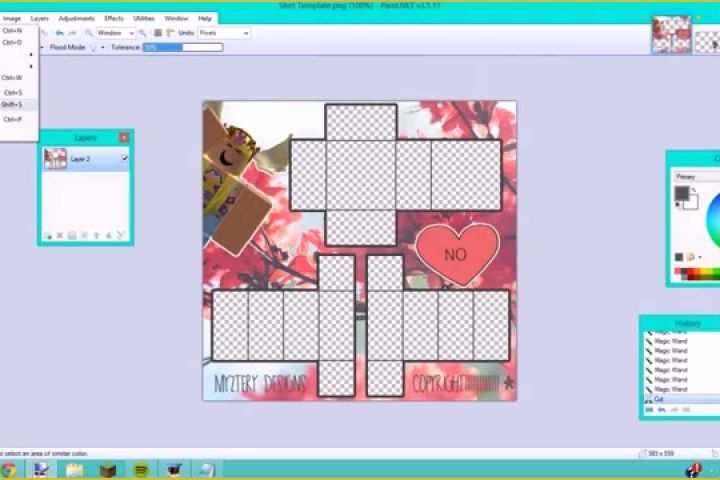Open the Help menu
Viewport: 720px width, 480px height.
pos(205,19)
